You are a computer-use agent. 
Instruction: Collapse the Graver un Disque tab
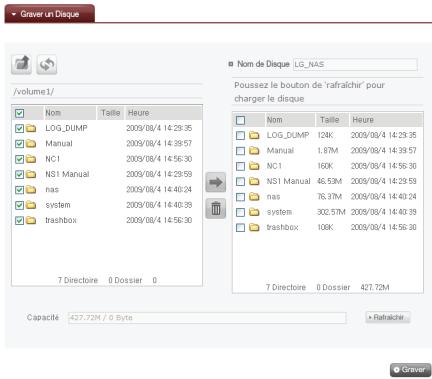pyautogui.click(x=50, y=14)
